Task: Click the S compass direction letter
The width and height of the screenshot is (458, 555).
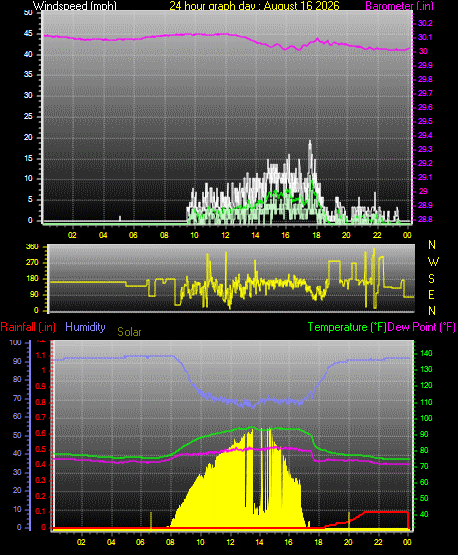Action: pos(431,279)
